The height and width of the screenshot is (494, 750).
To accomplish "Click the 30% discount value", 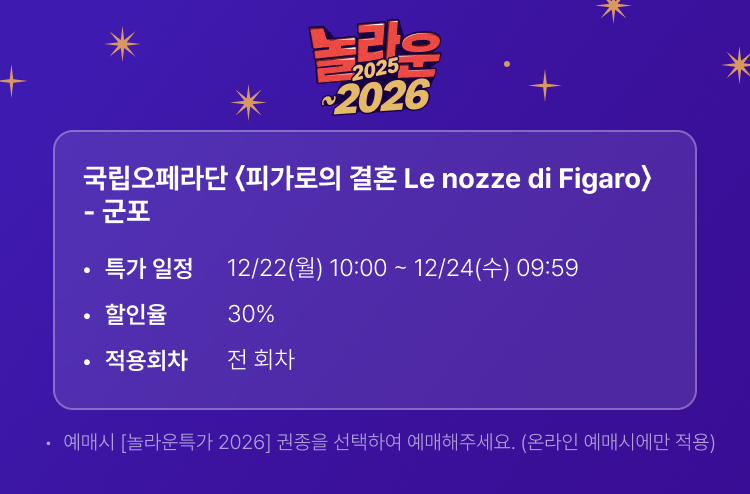I will pyautogui.click(x=251, y=314).
